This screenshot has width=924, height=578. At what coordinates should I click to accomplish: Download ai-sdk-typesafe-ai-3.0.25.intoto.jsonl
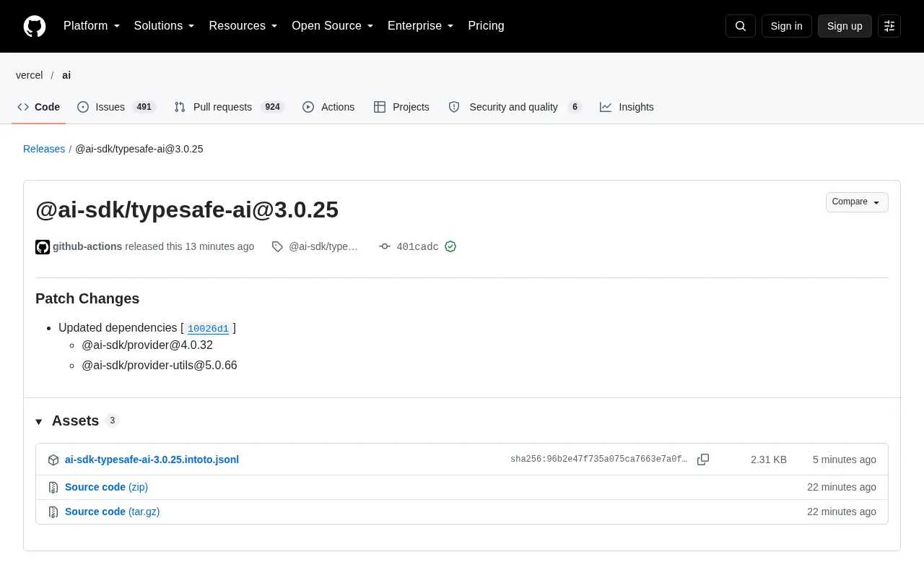pos(152,460)
